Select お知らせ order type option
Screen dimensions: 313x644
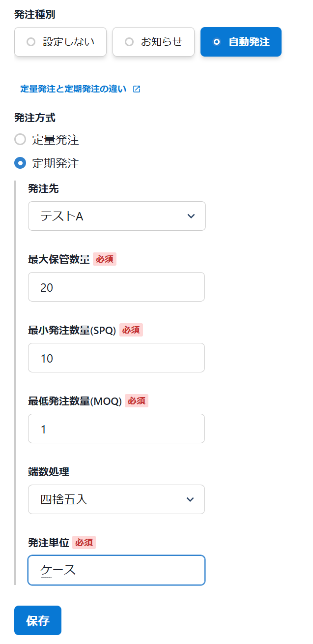click(153, 42)
